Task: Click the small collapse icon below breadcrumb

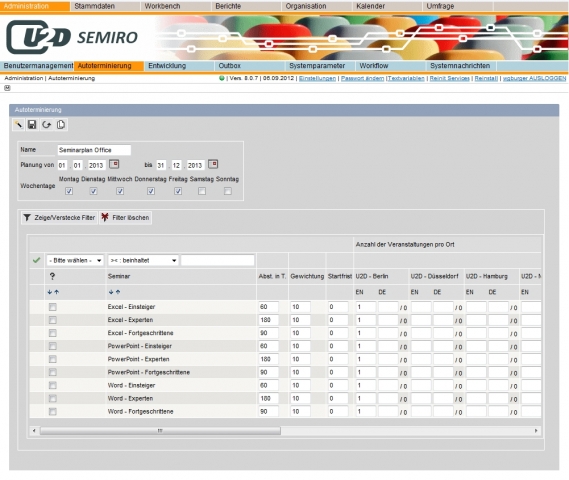Action: 7,88
